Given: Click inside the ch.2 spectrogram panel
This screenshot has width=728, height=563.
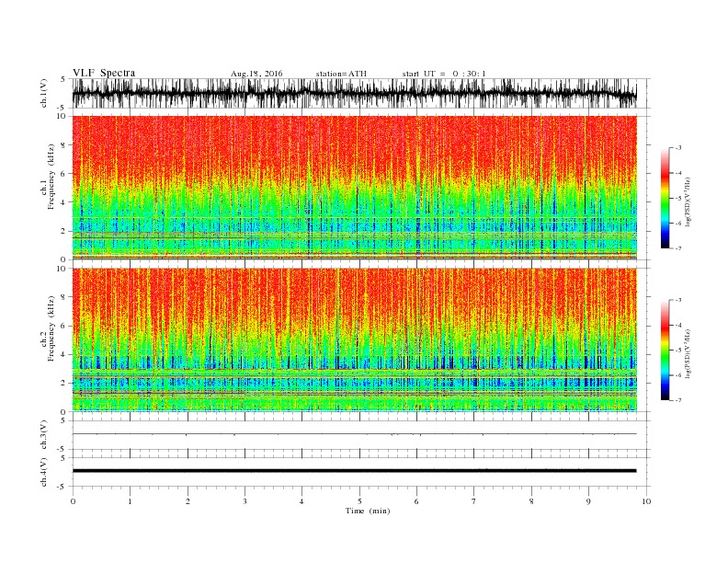Looking at the screenshot, I should coord(354,339).
